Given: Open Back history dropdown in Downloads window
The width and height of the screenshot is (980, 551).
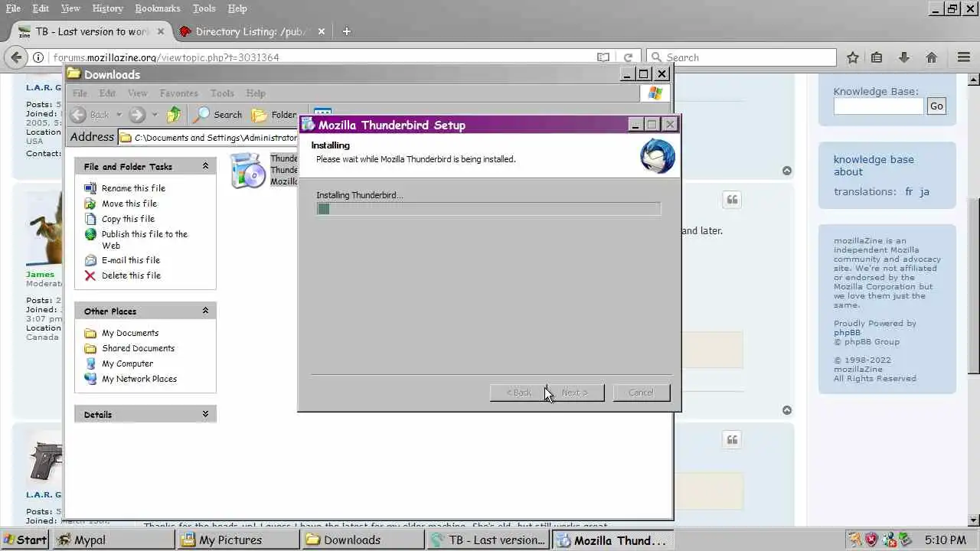Looking at the screenshot, I should [x=119, y=115].
